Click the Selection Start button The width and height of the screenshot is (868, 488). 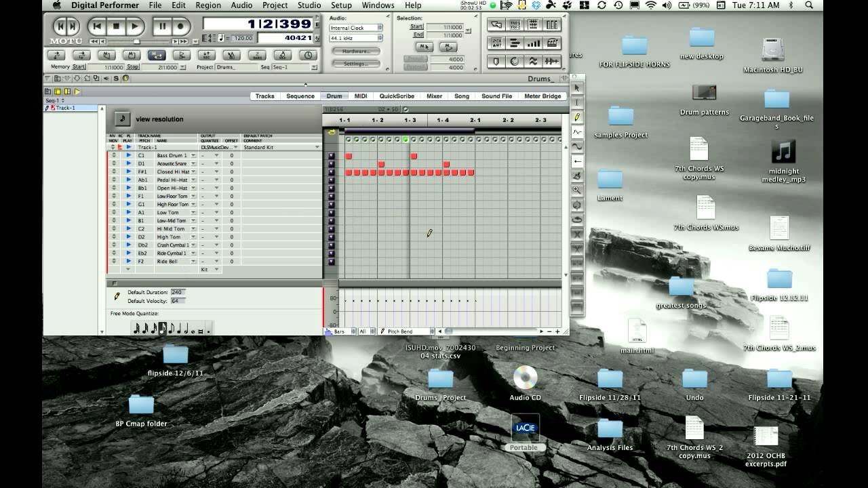[x=416, y=26]
